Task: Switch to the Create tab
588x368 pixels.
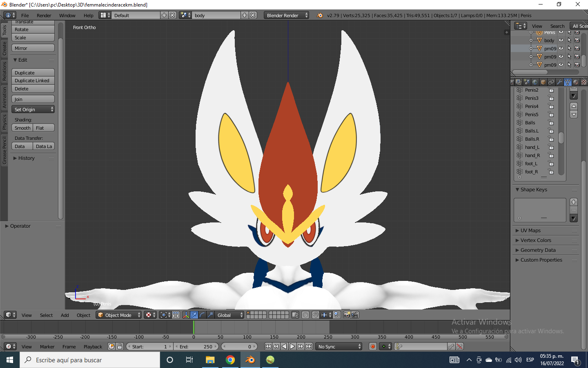Action: pyautogui.click(x=4, y=48)
